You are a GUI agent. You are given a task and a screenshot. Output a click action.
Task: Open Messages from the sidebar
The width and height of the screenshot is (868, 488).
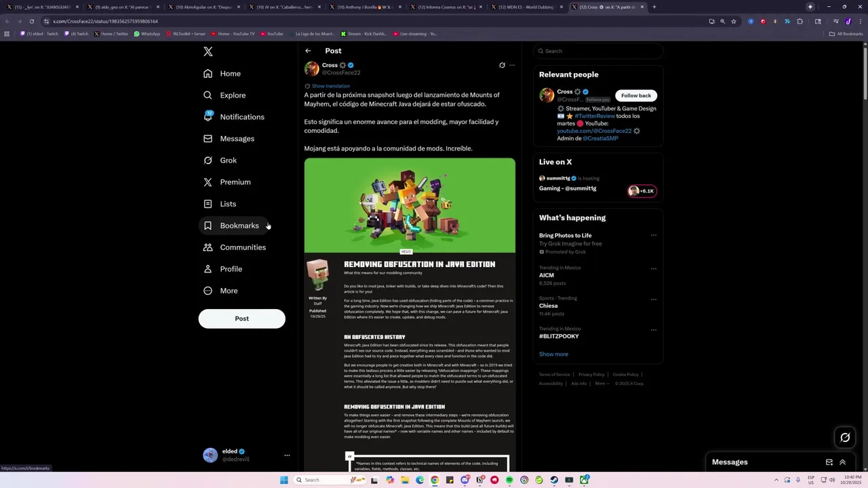click(x=229, y=138)
